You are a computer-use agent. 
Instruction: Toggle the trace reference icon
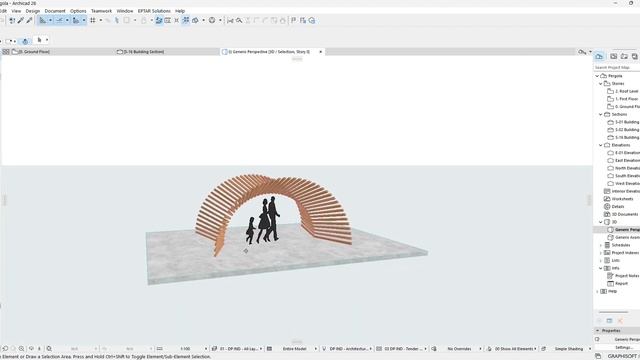tap(158, 20)
